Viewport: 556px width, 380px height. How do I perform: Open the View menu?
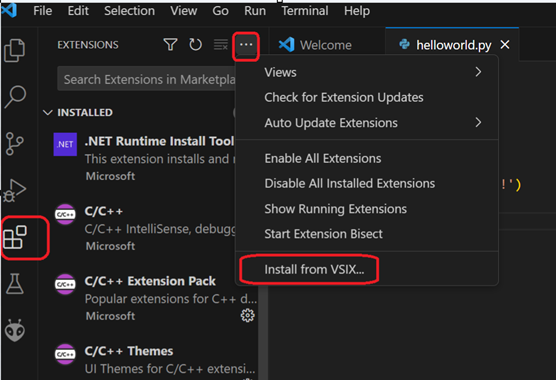point(183,11)
